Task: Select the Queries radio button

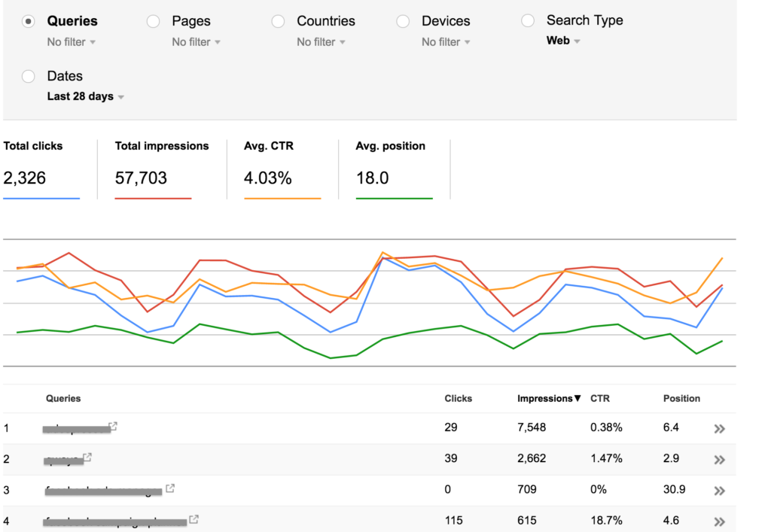Action: click(29, 22)
